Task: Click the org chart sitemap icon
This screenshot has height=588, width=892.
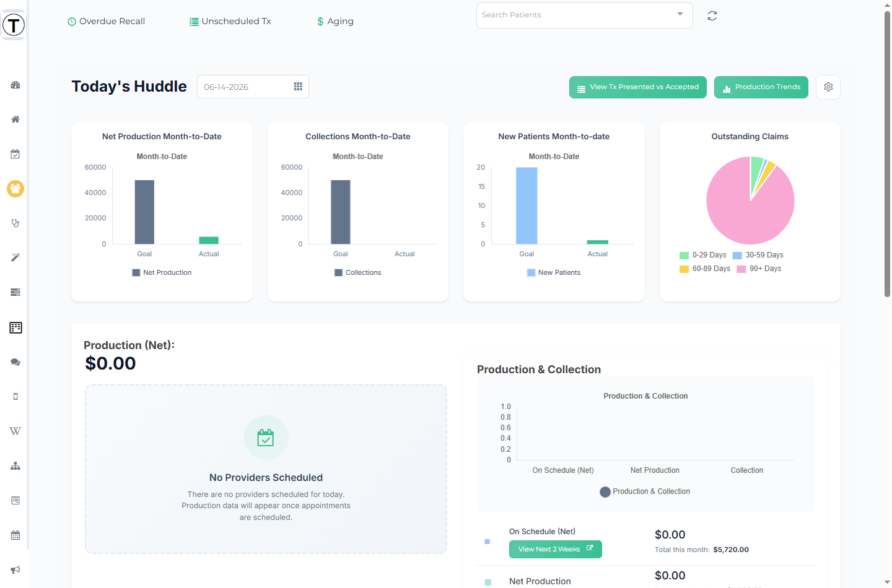Action: 15,466
